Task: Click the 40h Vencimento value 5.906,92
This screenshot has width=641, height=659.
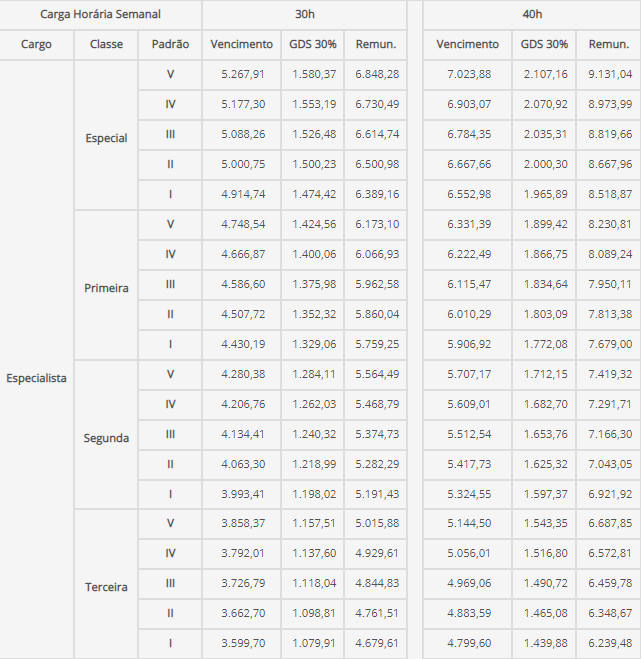Action: 469,344
